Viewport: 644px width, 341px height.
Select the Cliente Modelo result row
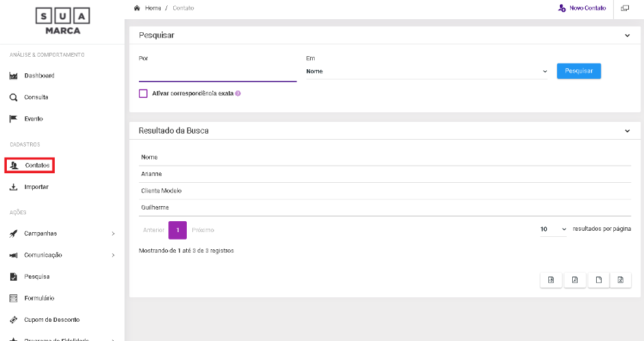pyautogui.click(x=162, y=191)
